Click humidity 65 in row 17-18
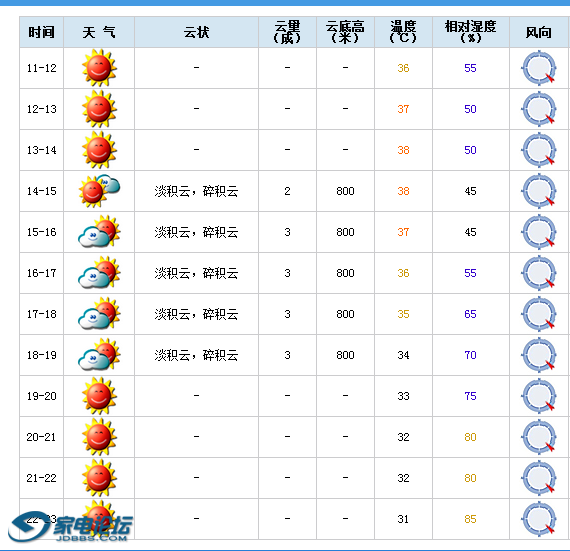570x551 pixels. (x=470, y=314)
